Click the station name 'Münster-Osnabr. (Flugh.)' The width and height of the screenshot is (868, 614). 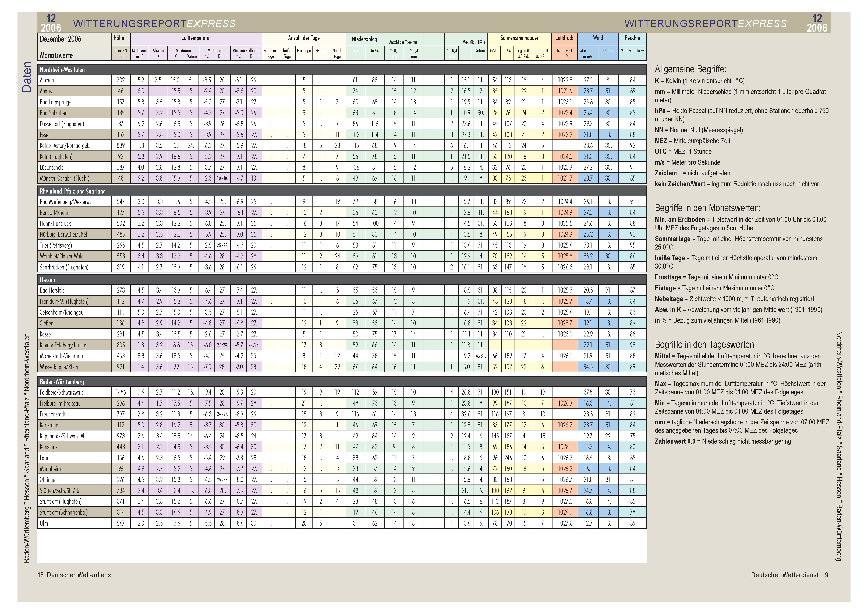pyautogui.click(x=65, y=178)
